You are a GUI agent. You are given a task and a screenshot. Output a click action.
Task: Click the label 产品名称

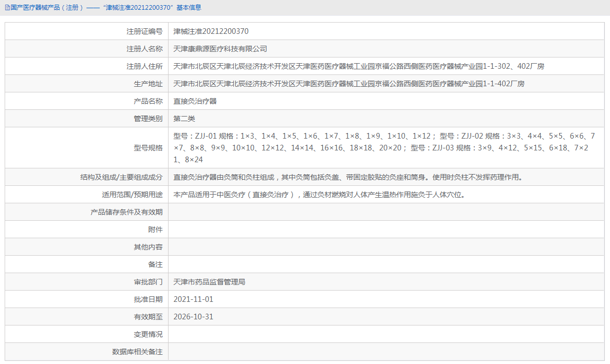pyautogui.click(x=148, y=101)
